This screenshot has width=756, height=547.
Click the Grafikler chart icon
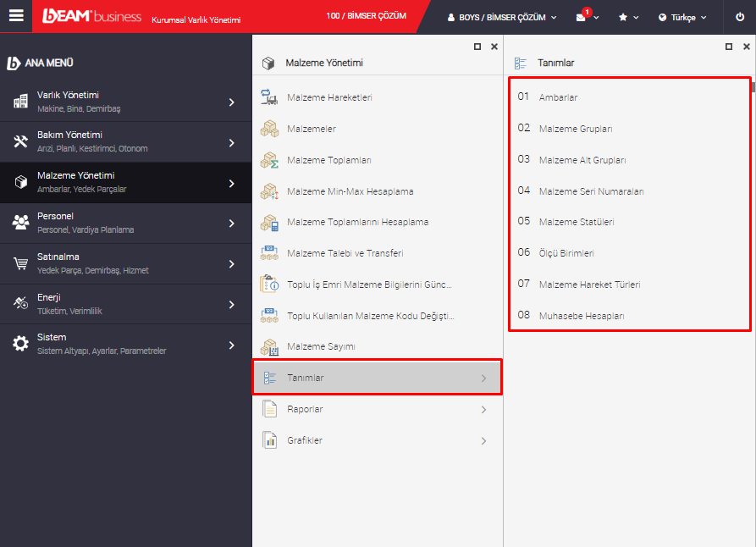[269, 440]
